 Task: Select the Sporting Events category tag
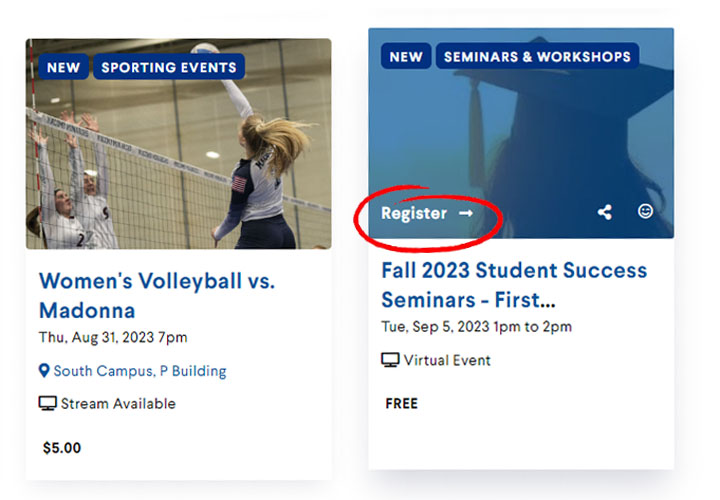point(169,67)
